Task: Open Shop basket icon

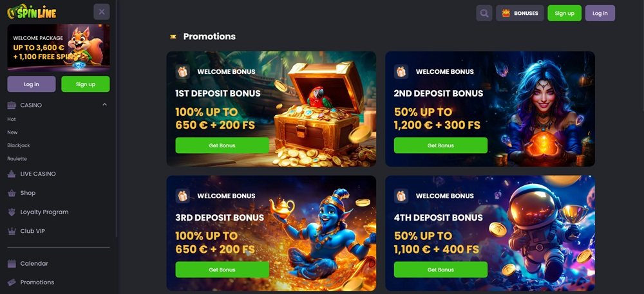Action: (x=12, y=193)
